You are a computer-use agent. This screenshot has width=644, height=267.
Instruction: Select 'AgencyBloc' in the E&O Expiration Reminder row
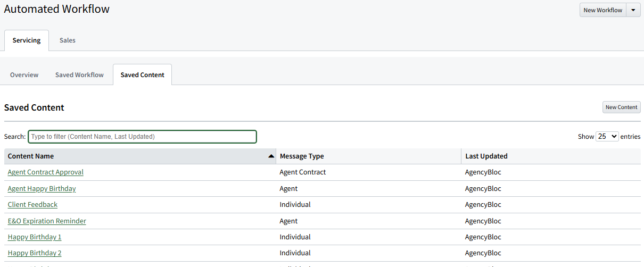483,221
